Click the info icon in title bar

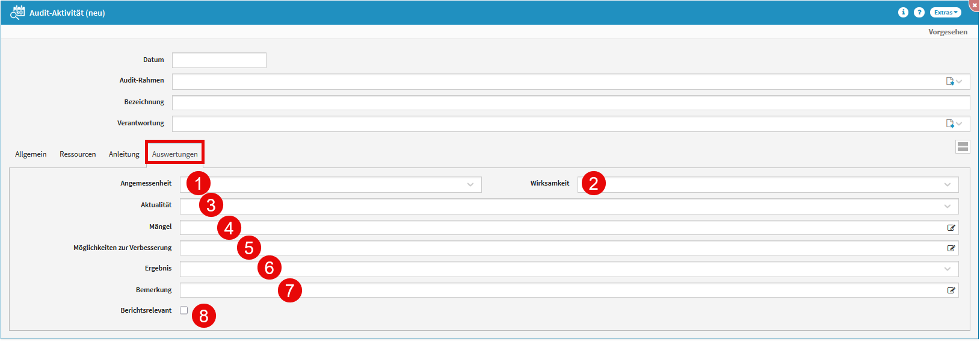903,13
